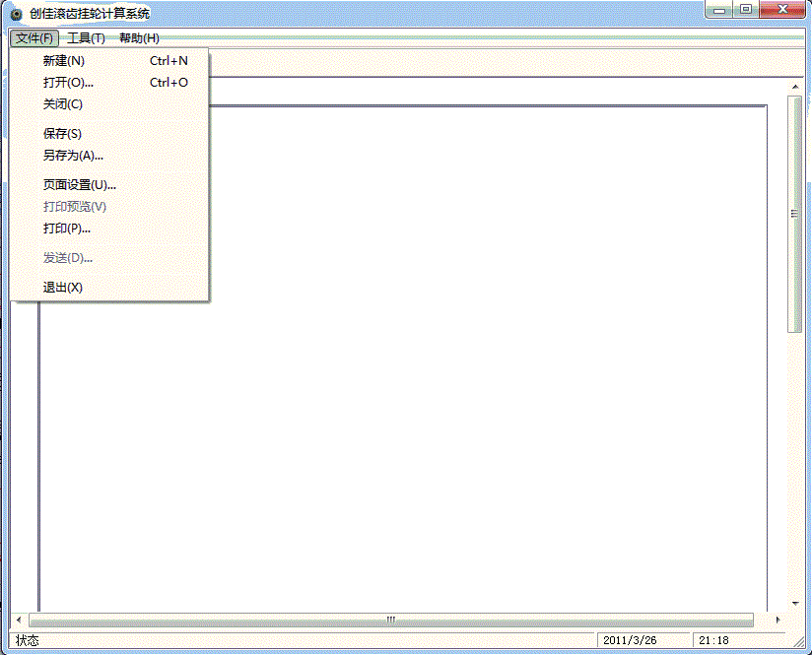812x655 pixels.
Task: Click the vertical scrollbar up arrow
Action: click(x=795, y=88)
